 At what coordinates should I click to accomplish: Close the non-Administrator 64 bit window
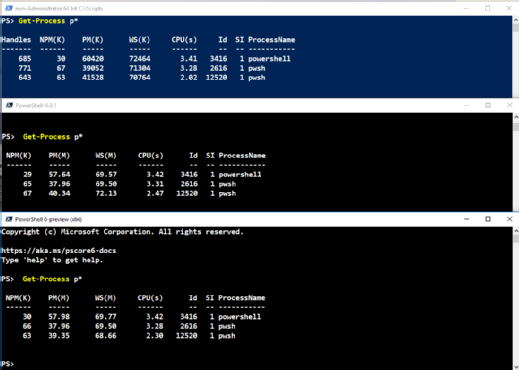tap(509, 8)
